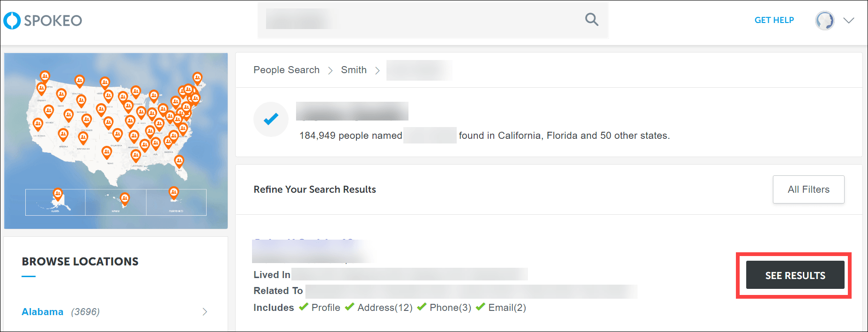Open the GET HELP link
The height and width of the screenshot is (332, 868).
tap(774, 20)
